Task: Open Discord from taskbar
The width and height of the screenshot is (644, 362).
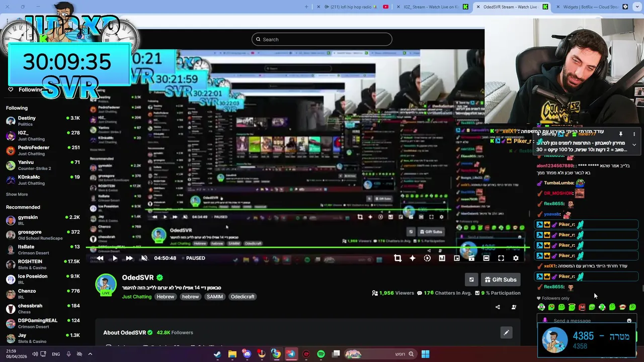Action: coord(247,354)
